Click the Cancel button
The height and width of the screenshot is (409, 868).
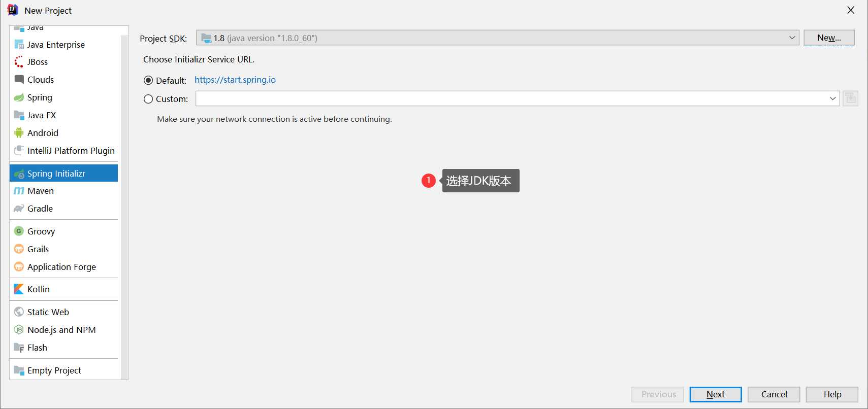click(774, 394)
